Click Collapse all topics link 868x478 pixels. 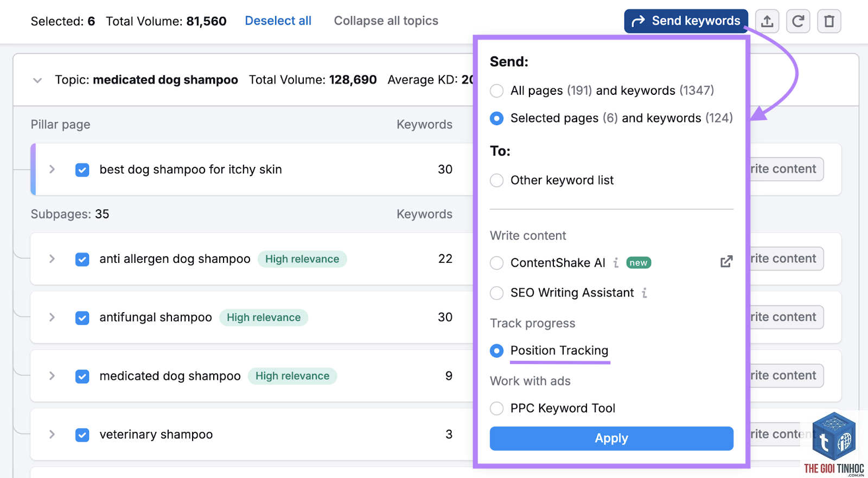point(386,21)
